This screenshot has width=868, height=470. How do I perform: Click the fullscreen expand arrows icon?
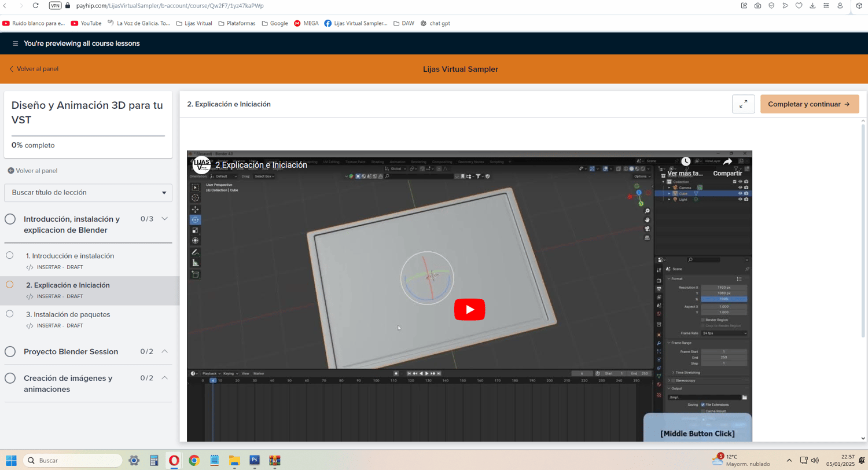tap(743, 104)
